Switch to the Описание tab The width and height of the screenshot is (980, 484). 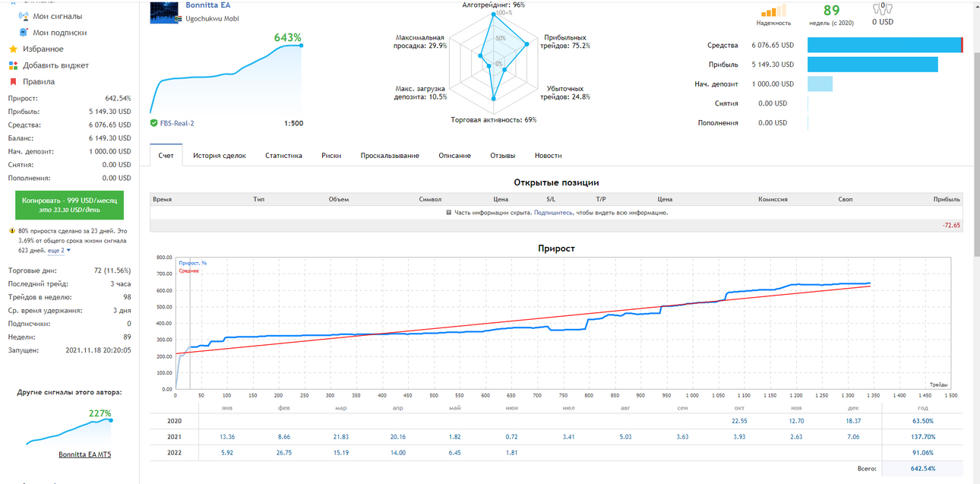coord(454,156)
